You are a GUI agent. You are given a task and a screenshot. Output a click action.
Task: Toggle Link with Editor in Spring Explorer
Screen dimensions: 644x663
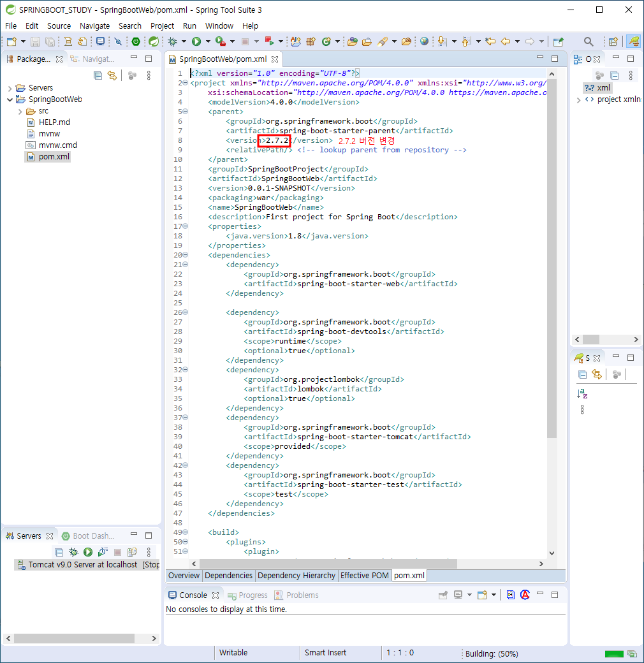(597, 374)
